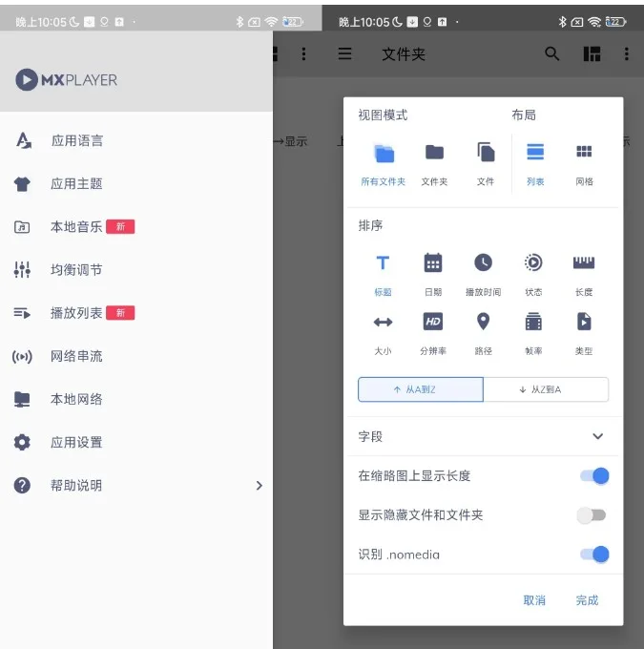The image size is (644, 649).
Task: Sort by 帧率 frame rate
Action: point(533,334)
